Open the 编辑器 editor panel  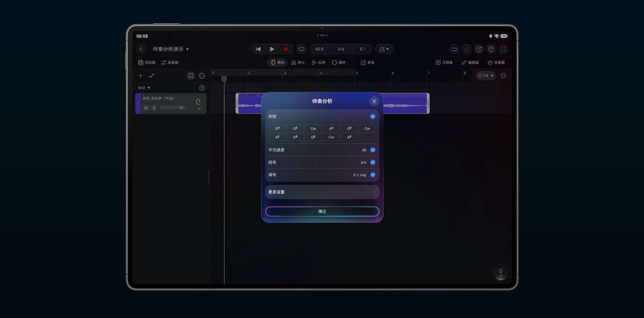(x=470, y=63)
